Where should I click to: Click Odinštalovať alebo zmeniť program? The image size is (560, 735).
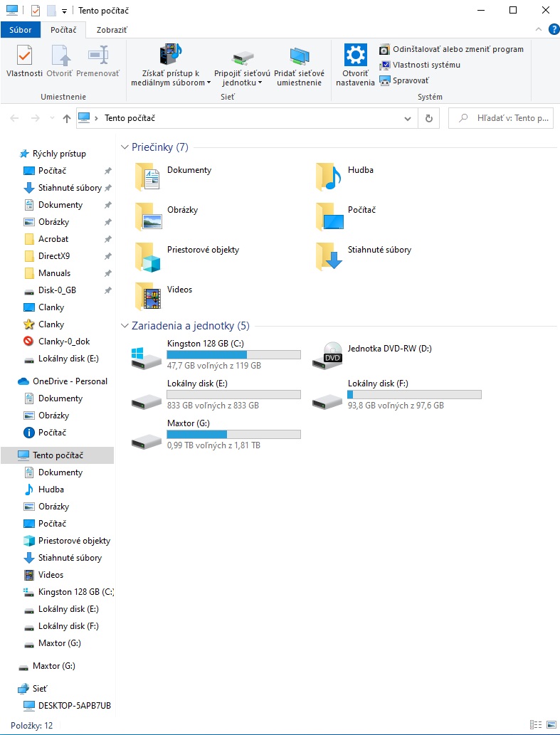(x=451, y=49)
